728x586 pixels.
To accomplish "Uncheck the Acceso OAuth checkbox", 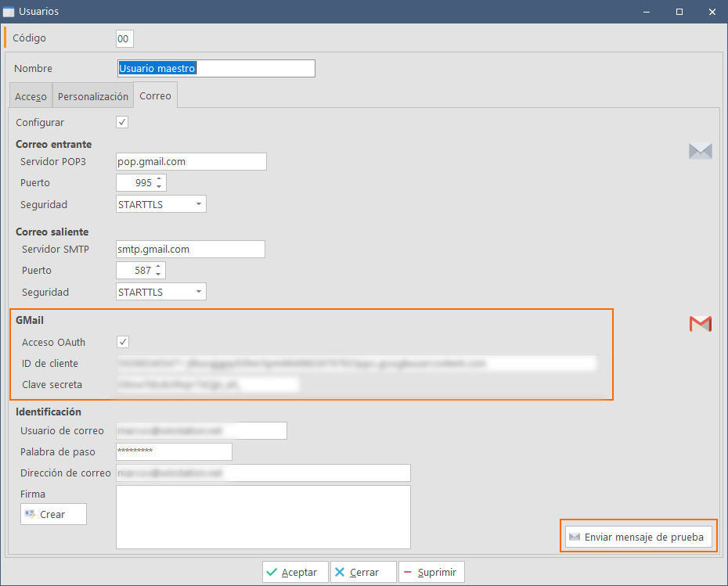I will (123, 342).
